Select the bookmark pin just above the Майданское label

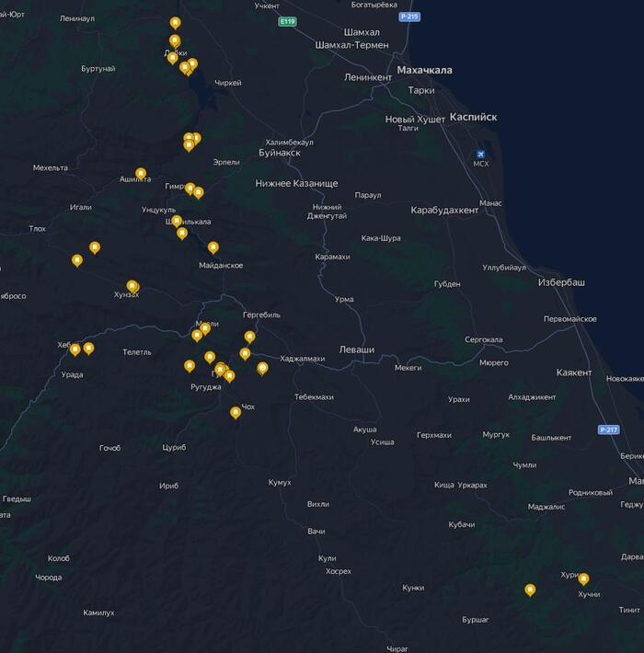click(x=213, y=247)
